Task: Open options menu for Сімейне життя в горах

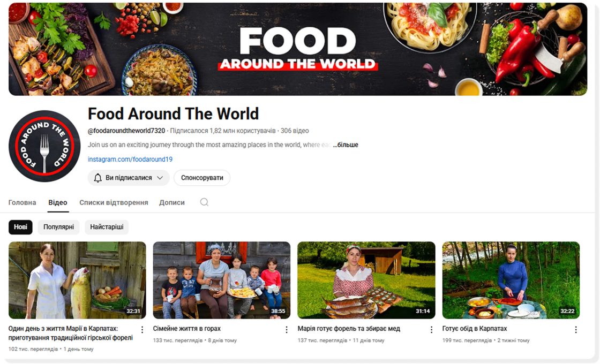Action: [287, 330]
